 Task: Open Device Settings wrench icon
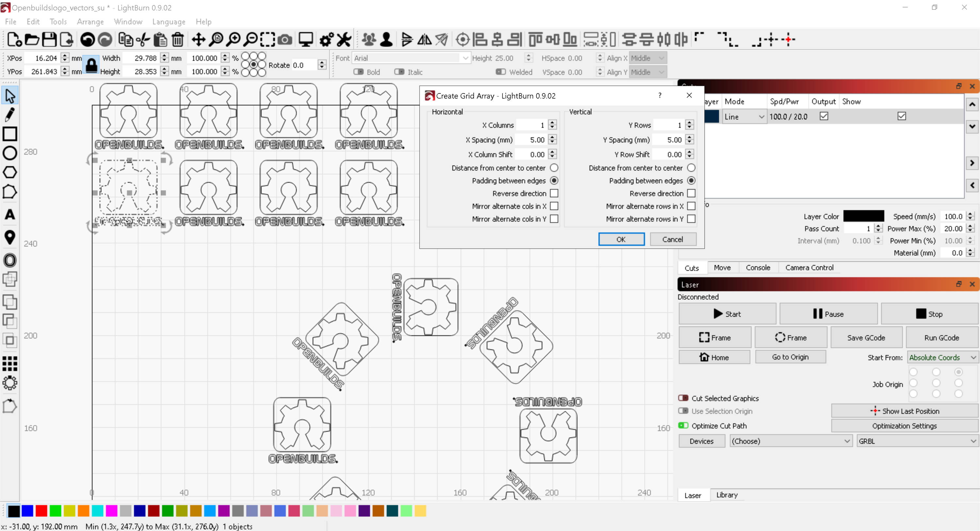344,40
